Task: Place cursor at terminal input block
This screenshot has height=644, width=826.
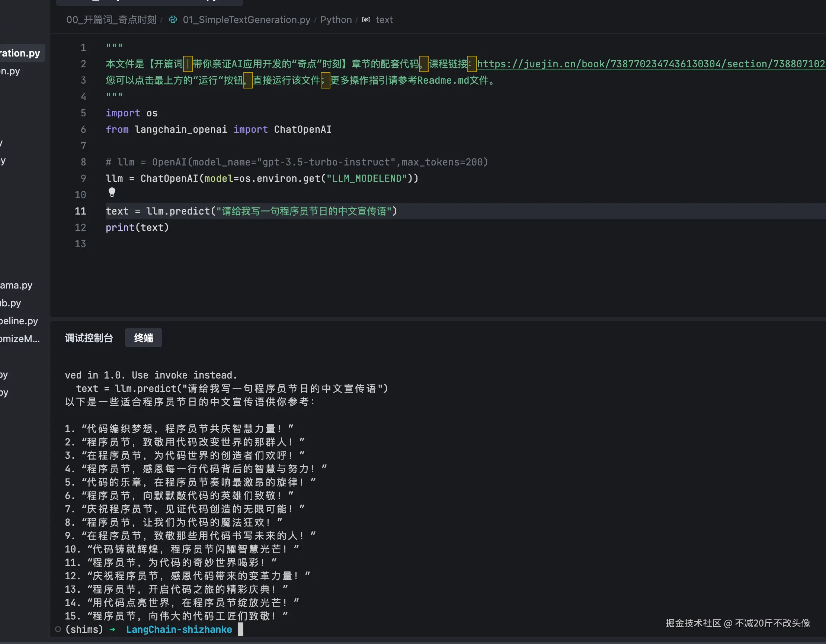Action: click(240, 629)
